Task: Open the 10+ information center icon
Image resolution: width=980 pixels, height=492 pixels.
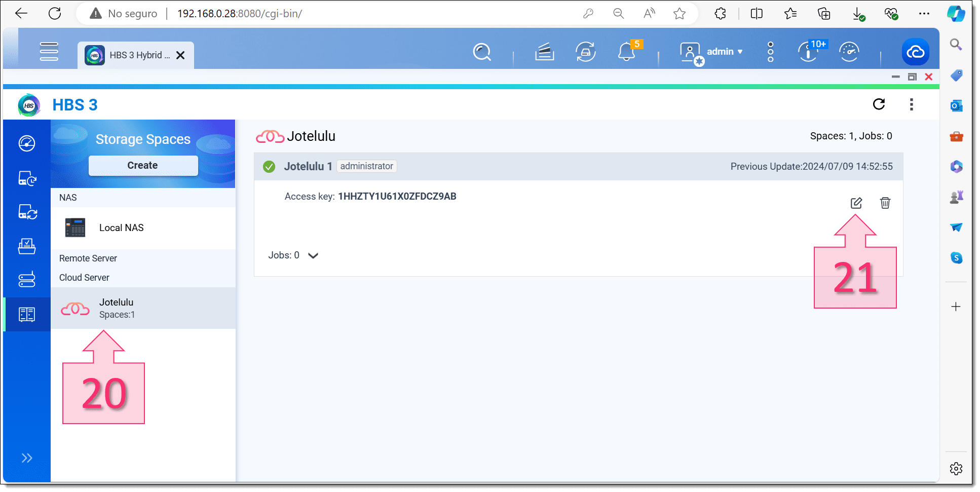Action: (809, 52)
